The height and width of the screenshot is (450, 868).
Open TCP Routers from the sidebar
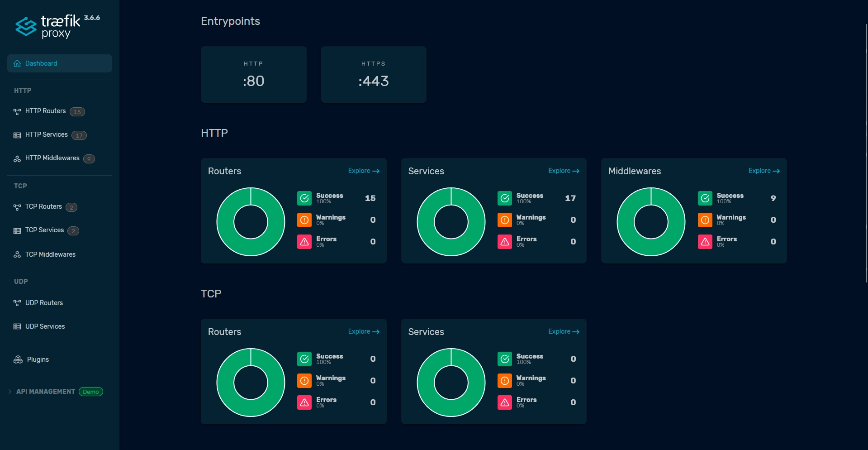tap(43, 206)
